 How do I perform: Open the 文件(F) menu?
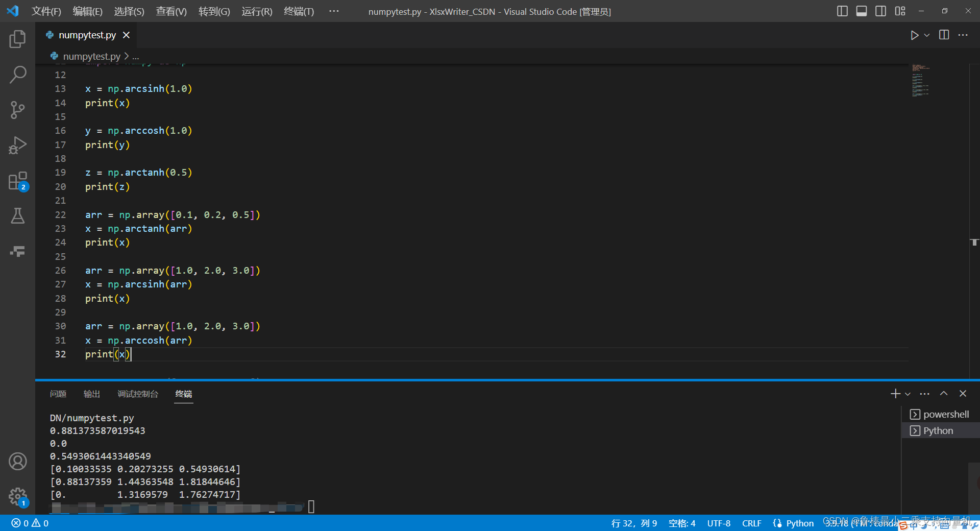click(x=46, y=11)
